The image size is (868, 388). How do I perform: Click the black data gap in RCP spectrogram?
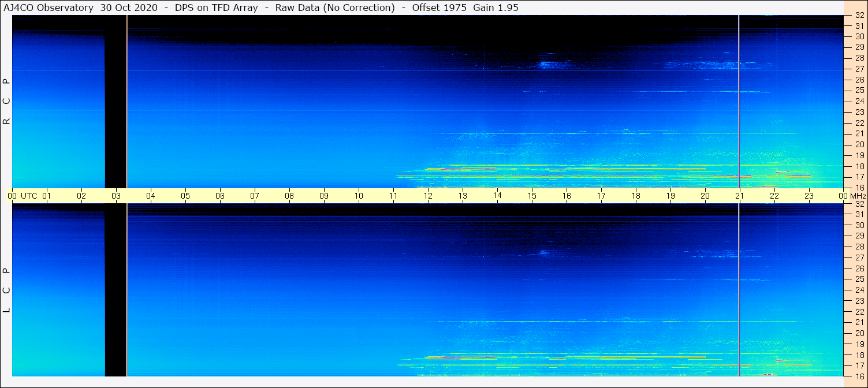(x=116, y=102)
